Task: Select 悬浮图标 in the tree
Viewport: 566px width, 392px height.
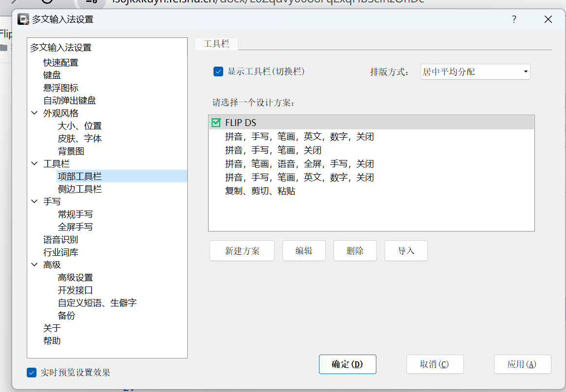Action: [61, 88]
